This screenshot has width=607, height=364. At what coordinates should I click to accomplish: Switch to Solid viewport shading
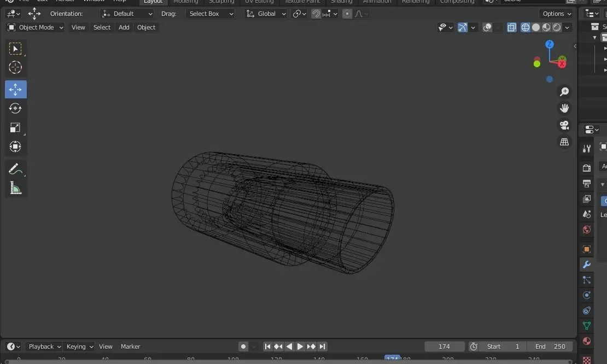click(536, 27)
